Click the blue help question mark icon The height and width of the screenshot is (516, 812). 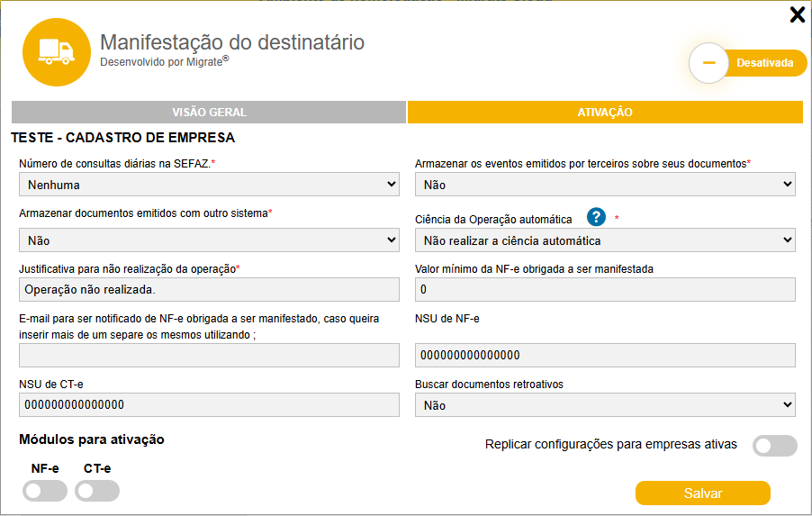(595, 217)
